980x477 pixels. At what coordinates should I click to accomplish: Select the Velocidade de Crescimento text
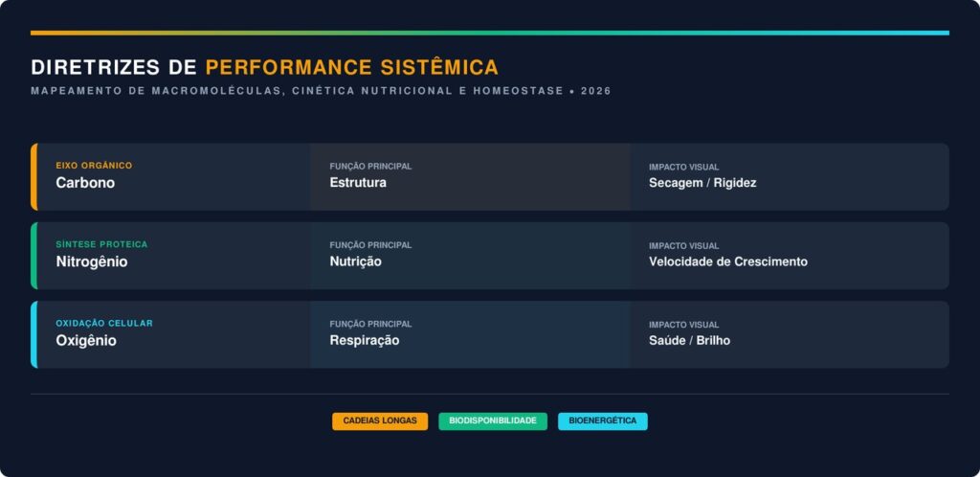(727, 261)
